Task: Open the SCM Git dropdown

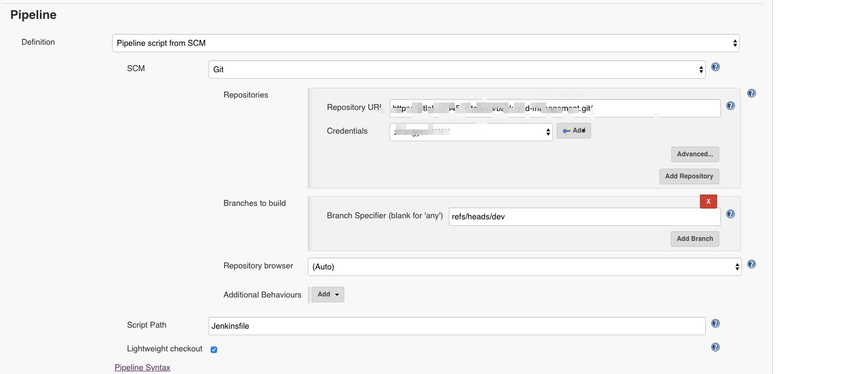Action: click(x=457, y=70)
